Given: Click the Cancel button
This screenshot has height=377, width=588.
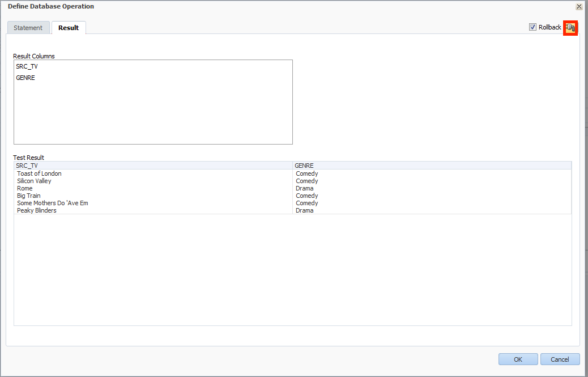Looking at the screenshot, I should 560,359.
